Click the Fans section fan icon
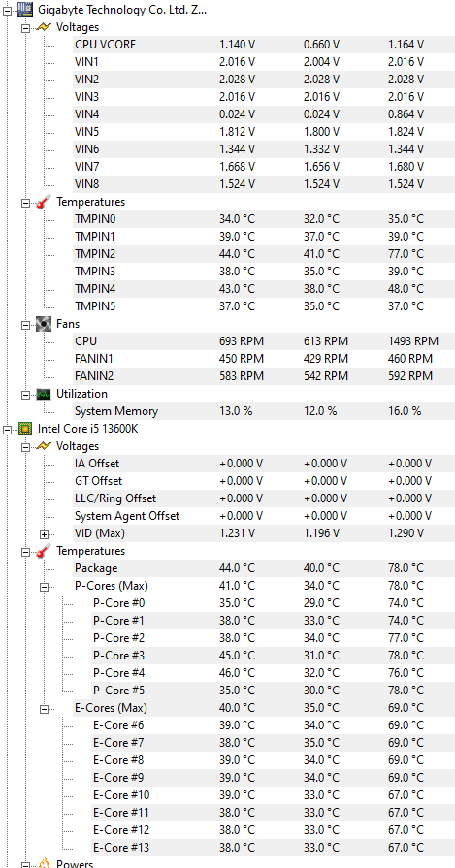Image resolution: width=455 pixels, height=868 pixels. coord(44,324)
